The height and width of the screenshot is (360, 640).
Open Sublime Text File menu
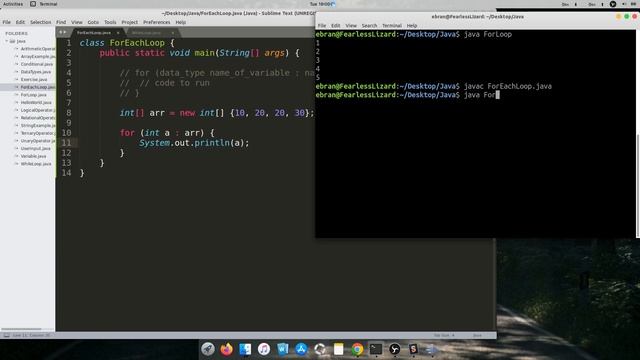point(7,22)
